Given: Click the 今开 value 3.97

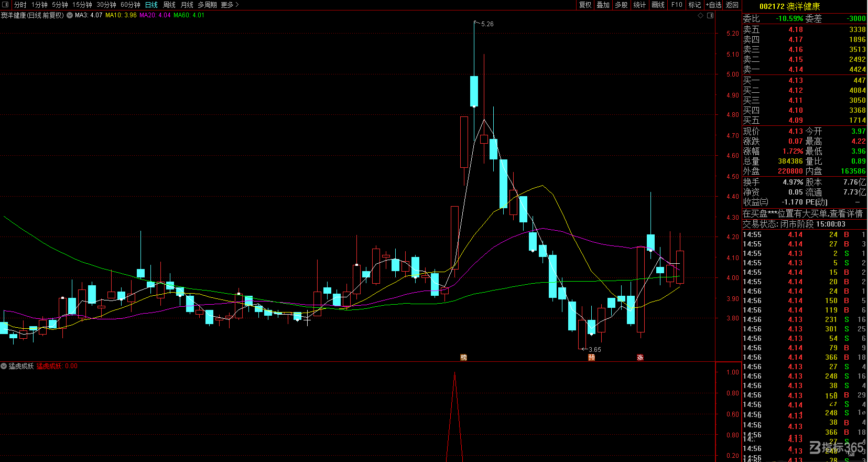Looking at the screenshot, I should [x=859, y=131].
